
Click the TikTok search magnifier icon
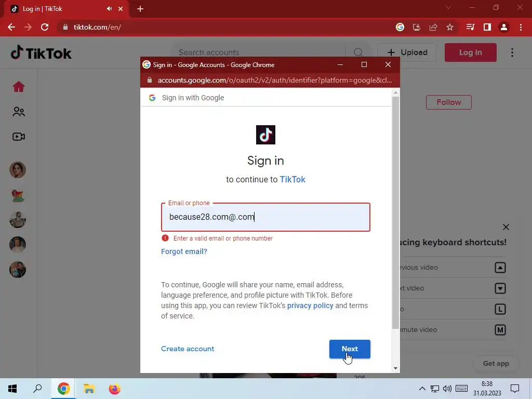pos(358,52)
